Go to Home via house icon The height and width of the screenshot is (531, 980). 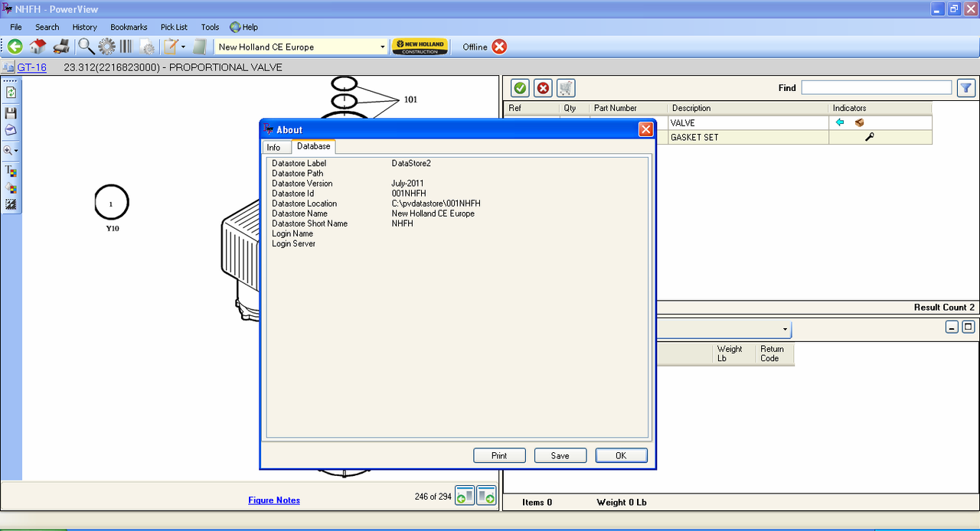tap(38, 47)
